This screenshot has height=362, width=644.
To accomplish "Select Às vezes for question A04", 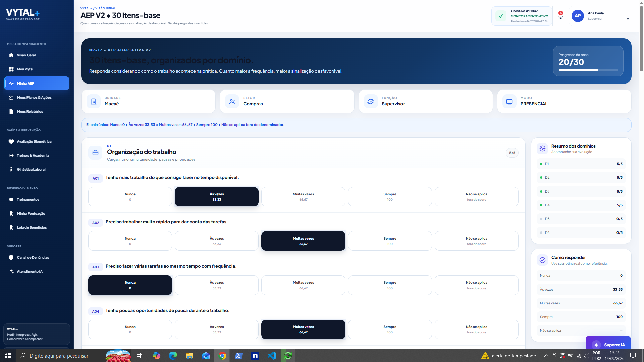I will (x=217, y=329).
